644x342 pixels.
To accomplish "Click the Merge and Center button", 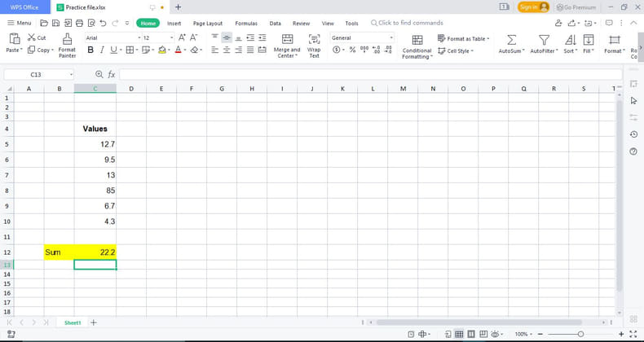I will [x=287, y=46].
